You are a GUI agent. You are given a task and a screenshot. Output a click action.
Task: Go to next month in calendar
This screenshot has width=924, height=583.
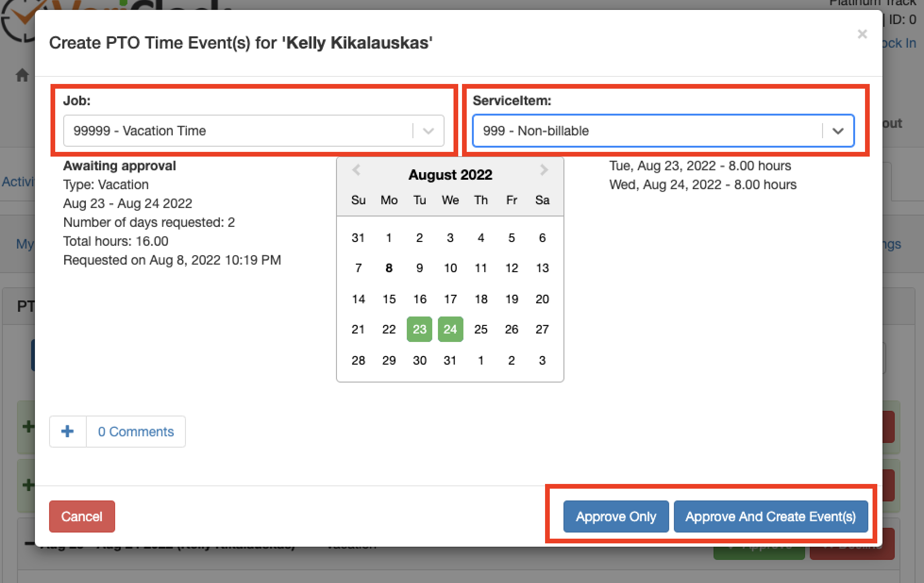click(544, 170)
